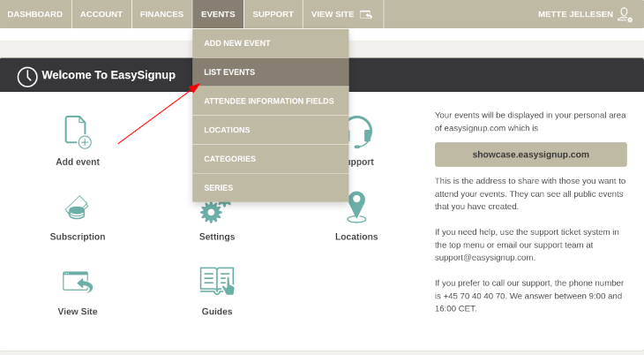Click the View Site browser icon
The height and width of the screenshot is (355, 644).
coord(78,283)
